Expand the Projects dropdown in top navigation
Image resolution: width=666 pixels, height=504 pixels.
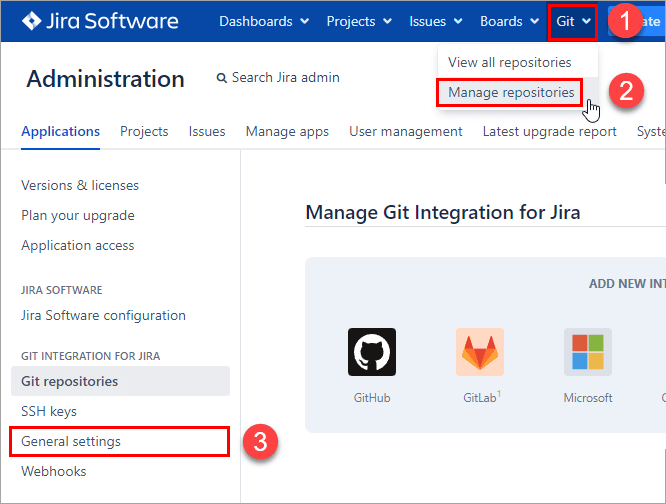coord(359,21)
